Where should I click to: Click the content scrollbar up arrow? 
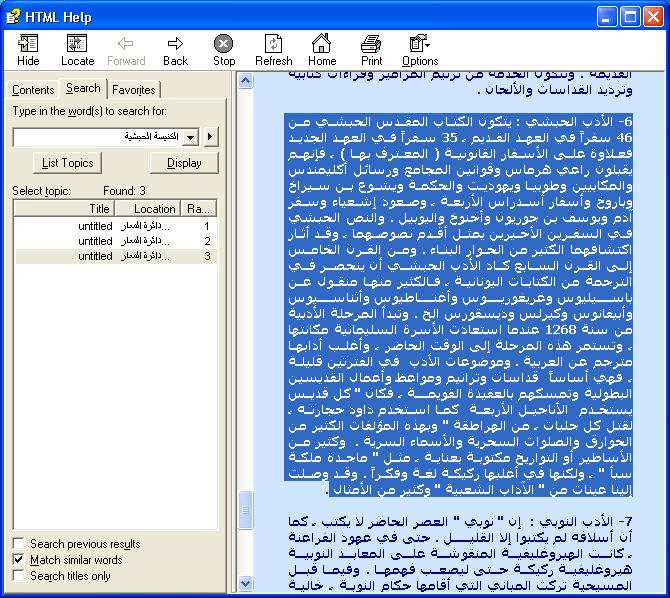pyautogui.click(x=246, y=80)
